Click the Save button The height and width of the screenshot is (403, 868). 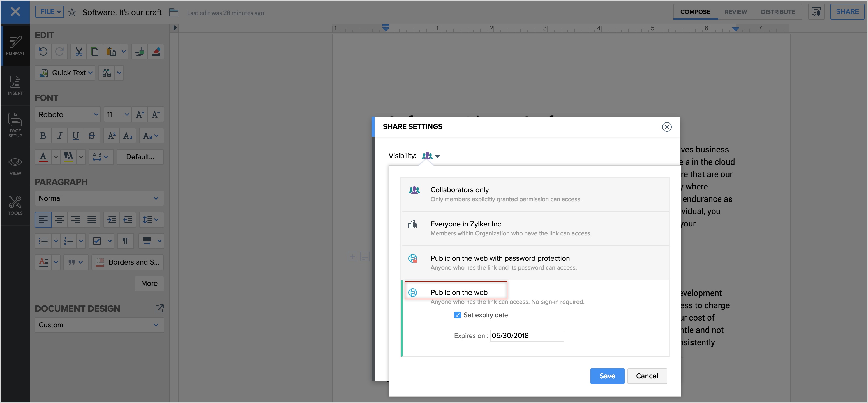(607, 376)
